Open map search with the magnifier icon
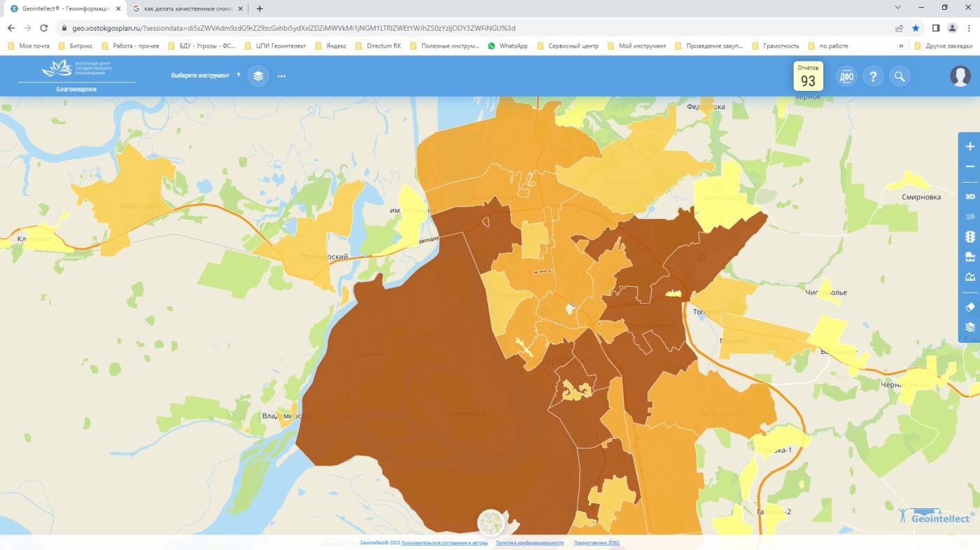This screenshot has width=980, height=550. [899, 76]
